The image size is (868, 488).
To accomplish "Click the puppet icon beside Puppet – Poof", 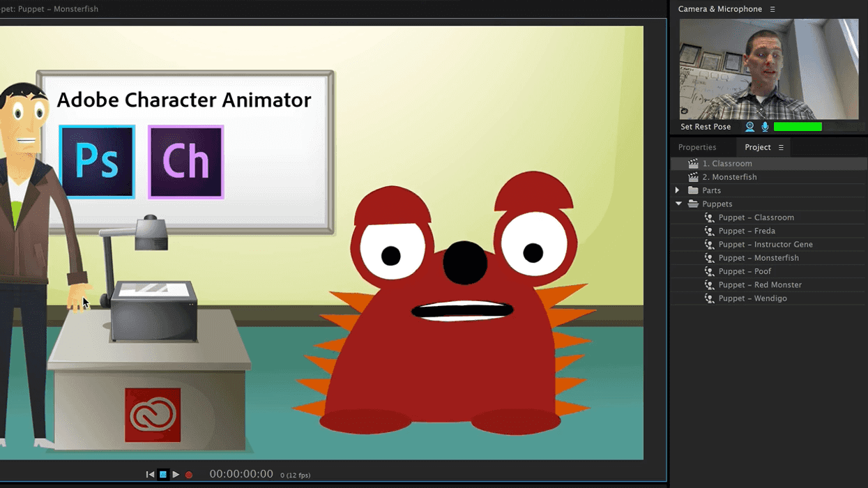I will coord(709,271).
